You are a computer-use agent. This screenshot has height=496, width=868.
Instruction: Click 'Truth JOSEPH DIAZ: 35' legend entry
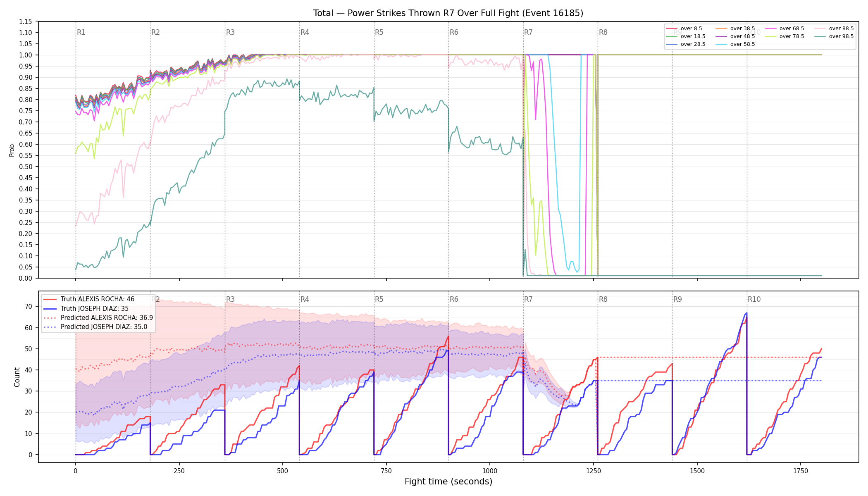(86, 308)
